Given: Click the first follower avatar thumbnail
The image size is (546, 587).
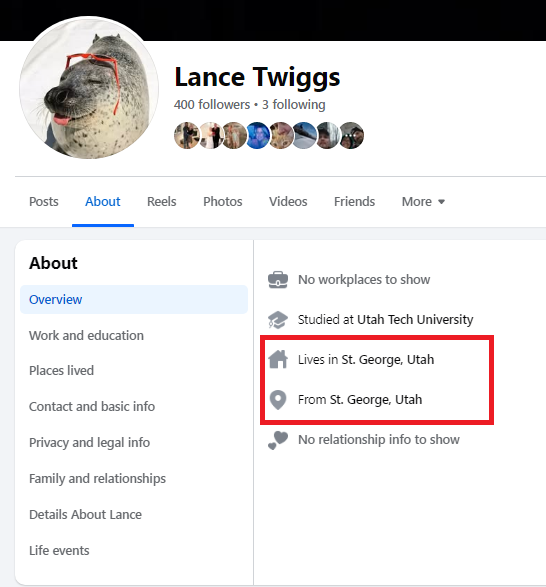Looking at the screenshot, I should point(186,136).
